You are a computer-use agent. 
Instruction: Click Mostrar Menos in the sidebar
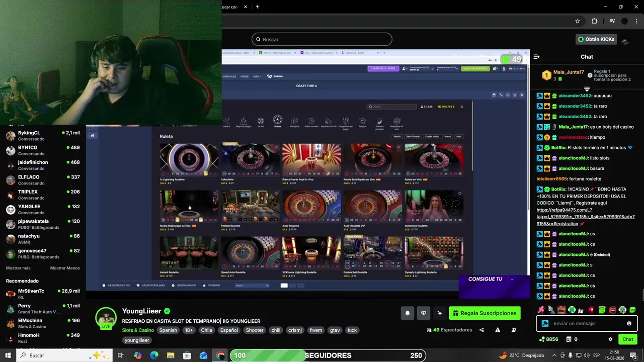[x=65, y=268]
